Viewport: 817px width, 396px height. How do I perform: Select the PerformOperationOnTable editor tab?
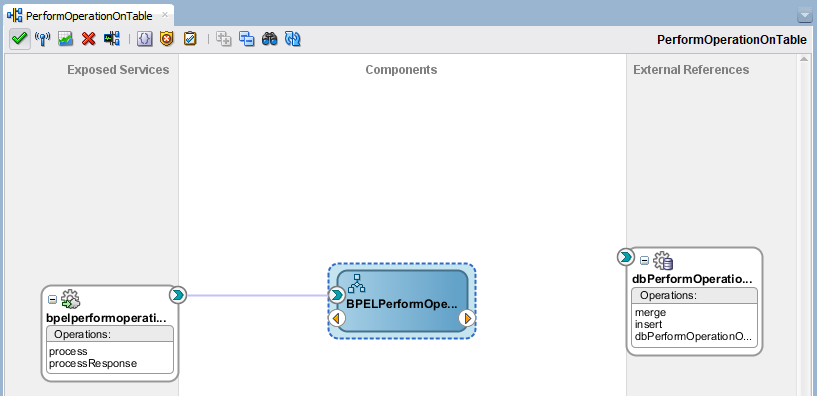click(x=89, y=16)
